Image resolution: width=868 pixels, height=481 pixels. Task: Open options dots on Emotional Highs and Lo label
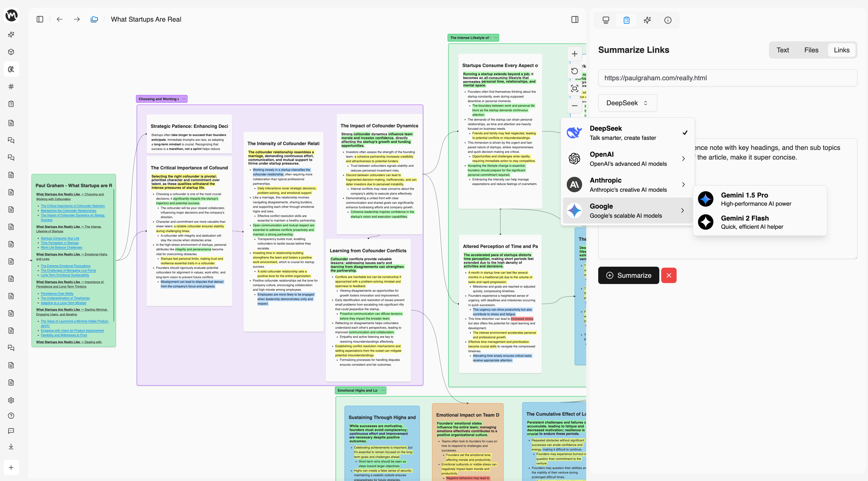click(x=383, y=390)
